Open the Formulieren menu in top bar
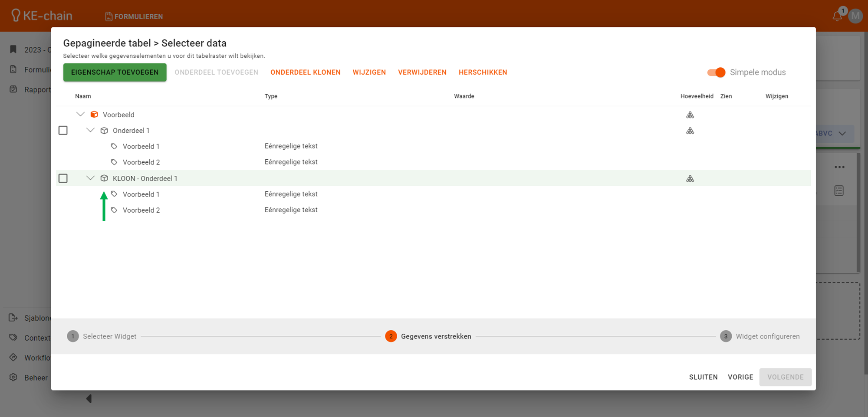Image resolution: width=868 pixels, height=417 pixels. 134,16
